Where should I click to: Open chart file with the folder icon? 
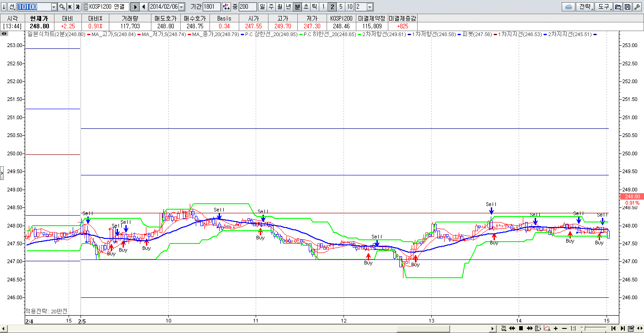pyautogui.click(x=618, y=7)
